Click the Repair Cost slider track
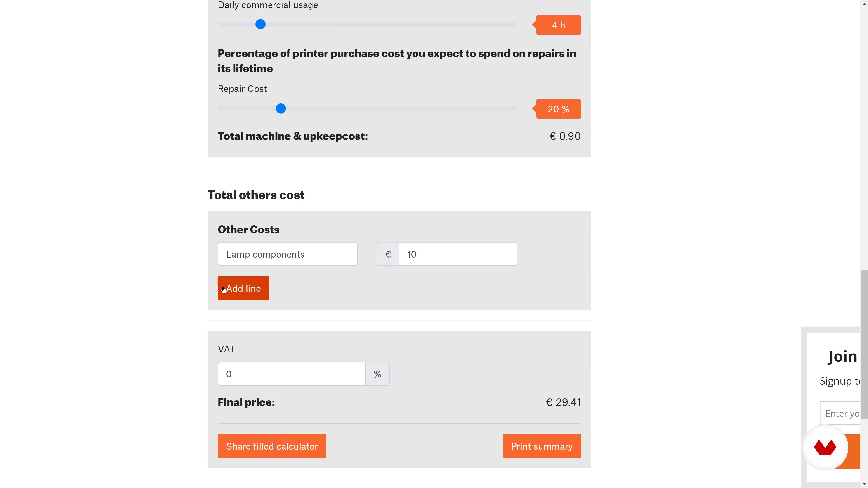868x488 pixels. point(367,108)
